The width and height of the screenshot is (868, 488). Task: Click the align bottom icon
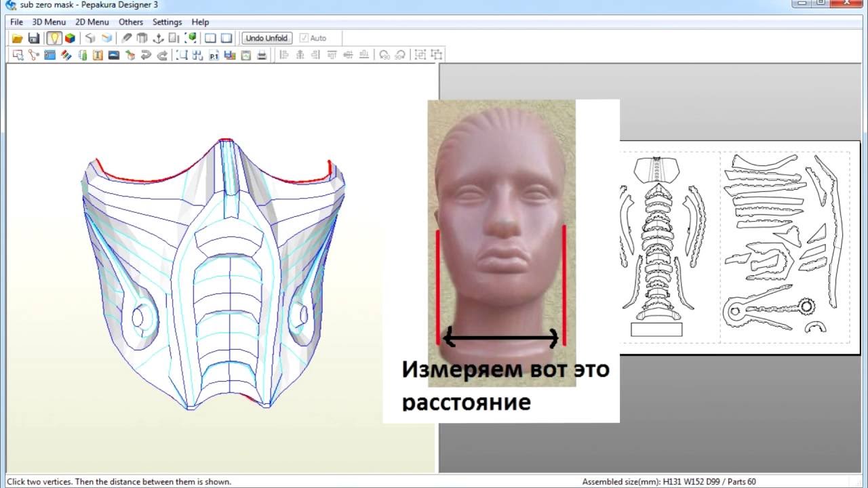click(x=364, y=55)
